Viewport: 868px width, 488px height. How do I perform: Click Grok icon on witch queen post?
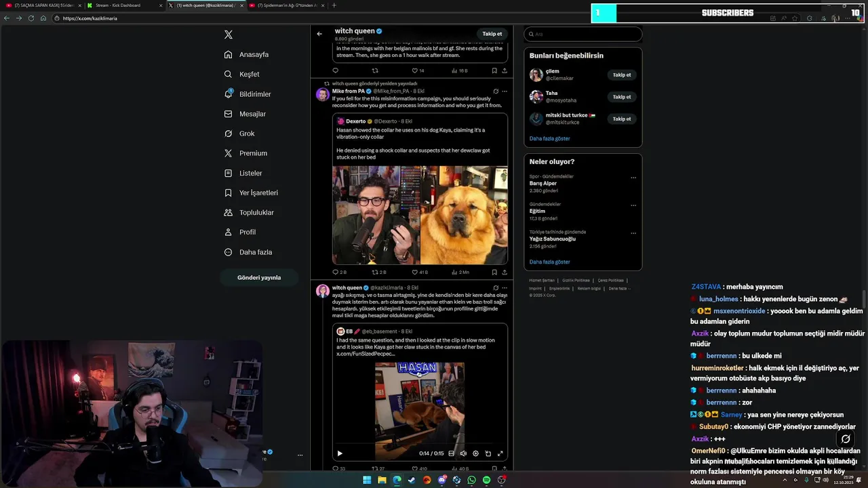click(496, 287)
